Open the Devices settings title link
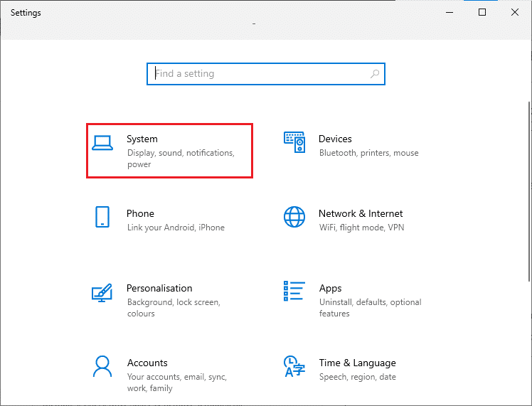This screenshot has height=406, width=532. 335,139
